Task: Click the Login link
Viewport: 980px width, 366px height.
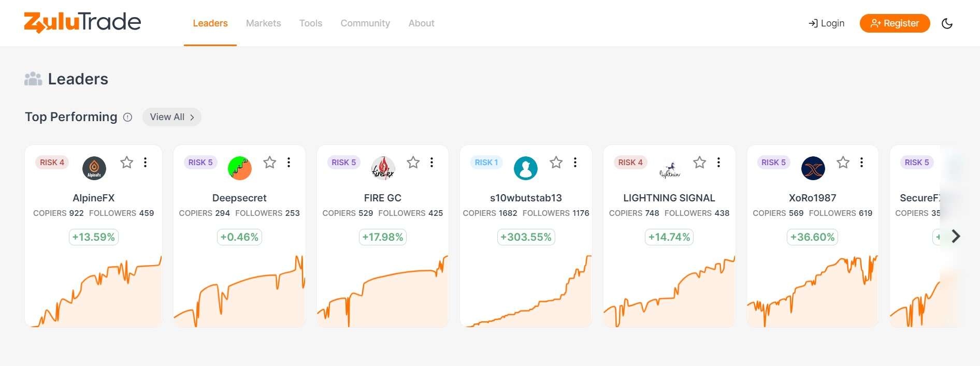Action: click(x=826, y=23)
